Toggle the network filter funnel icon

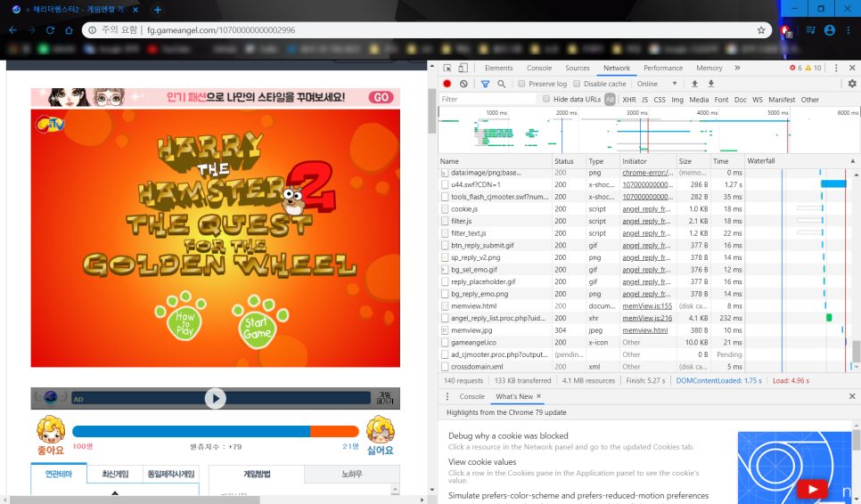pyautogui.click(x=486, y=84)
